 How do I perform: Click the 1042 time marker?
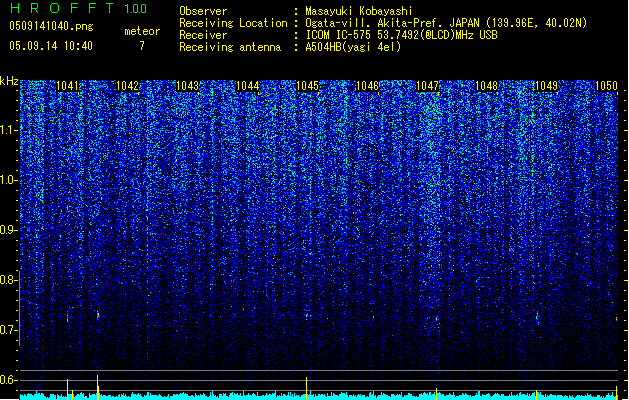[127, 86]
